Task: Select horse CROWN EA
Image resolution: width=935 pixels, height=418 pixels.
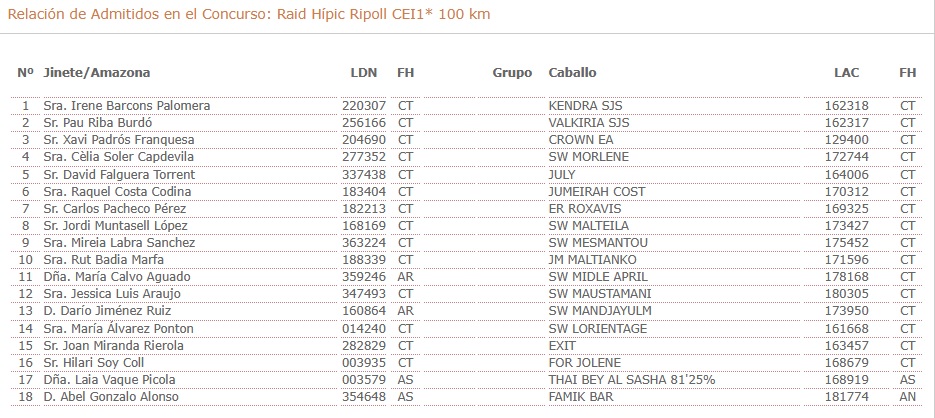Action: pos(581,140)
